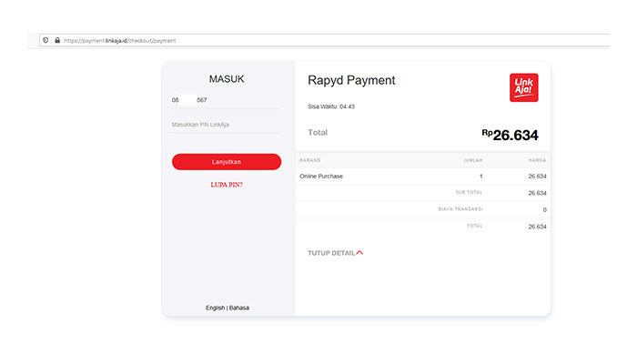
Task: Click the LinkAja logo
Action: pos(523,87)
